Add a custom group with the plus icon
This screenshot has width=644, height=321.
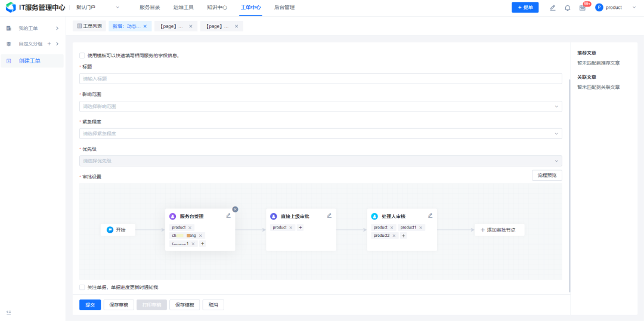click(x=49, y=44)
